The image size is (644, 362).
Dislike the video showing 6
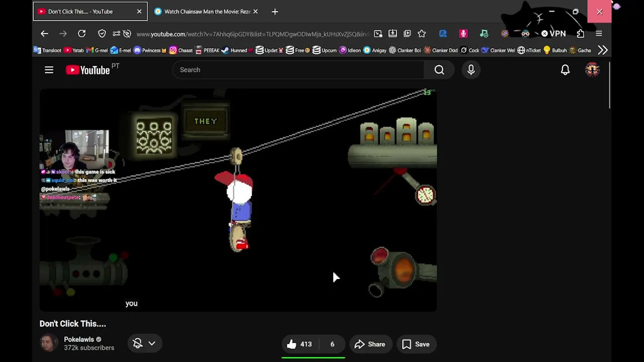point(332,344)
